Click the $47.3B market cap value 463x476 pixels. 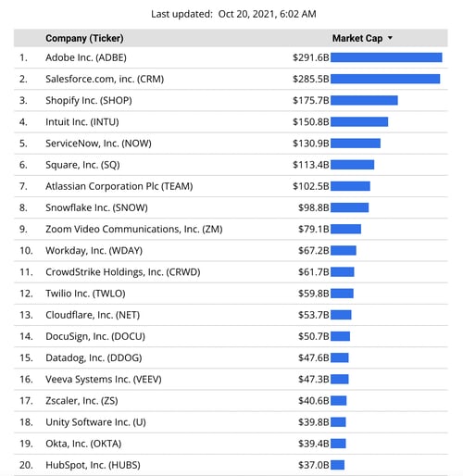pos(314,379)
